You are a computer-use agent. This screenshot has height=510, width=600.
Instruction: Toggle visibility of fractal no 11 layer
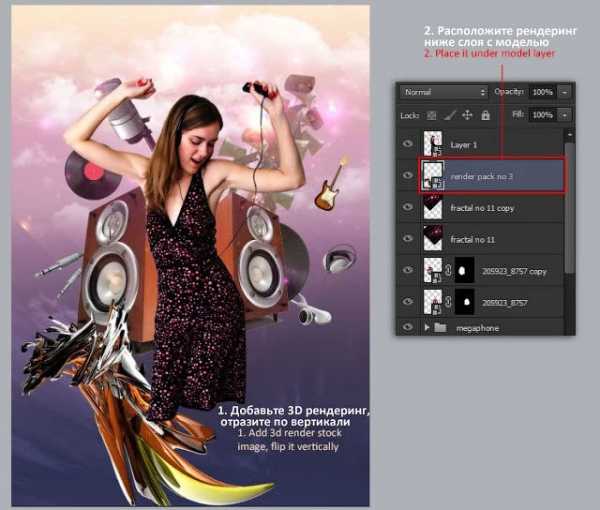408,239
